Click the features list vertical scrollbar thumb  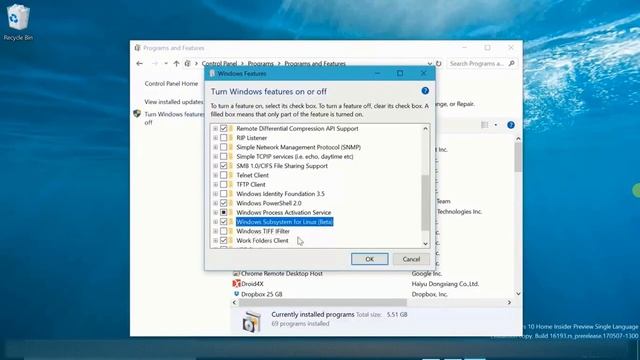(x=425, y=202)
